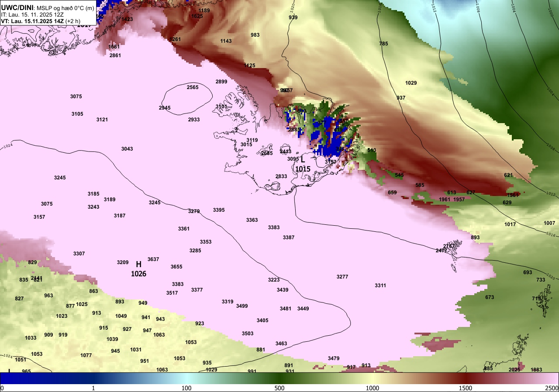Click the height value 3285
Image resolution: width=559 pixels, height=392 pixels.
coord(195,251)
